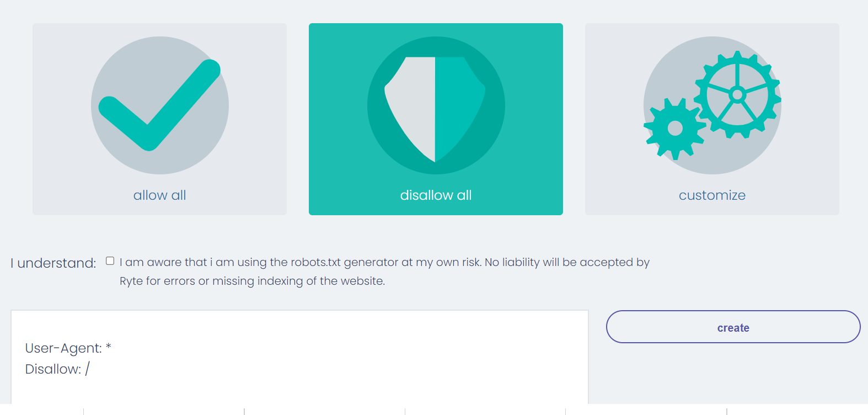Click the 'Disallow: /' line
868x415 pixels.
coord(57,369)
